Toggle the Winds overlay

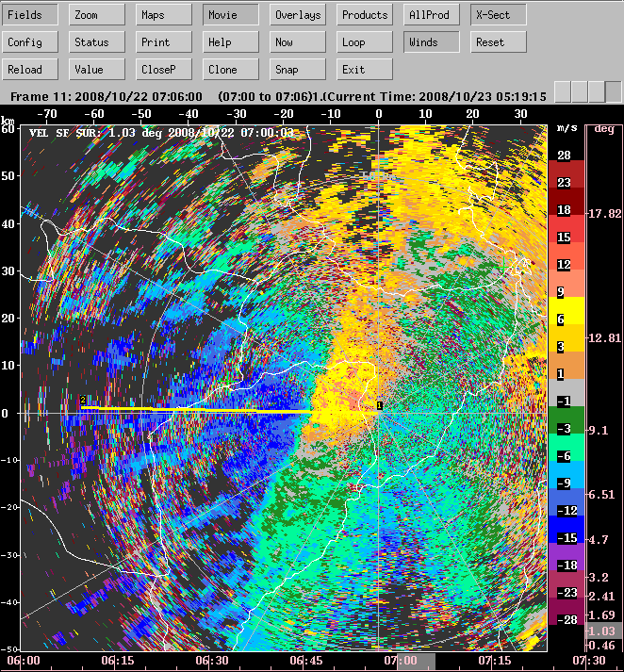(x=432, y=42)
